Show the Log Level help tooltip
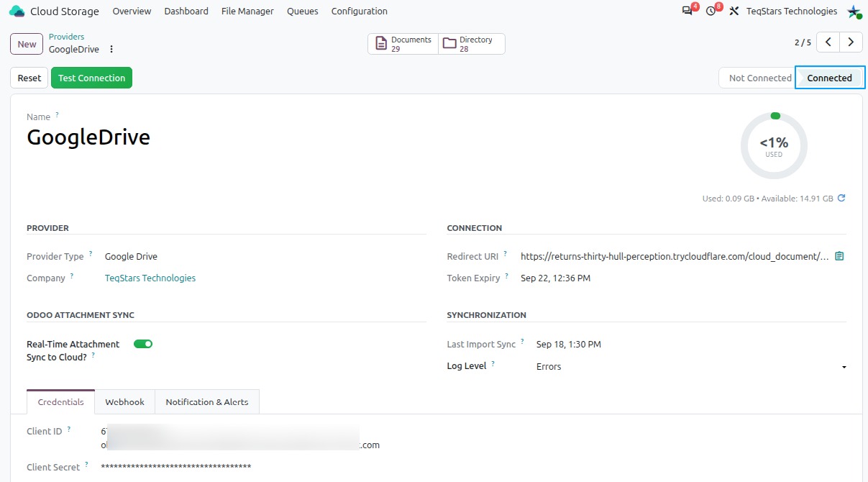Viewport: 868px width, 482px height. [494, 363]
